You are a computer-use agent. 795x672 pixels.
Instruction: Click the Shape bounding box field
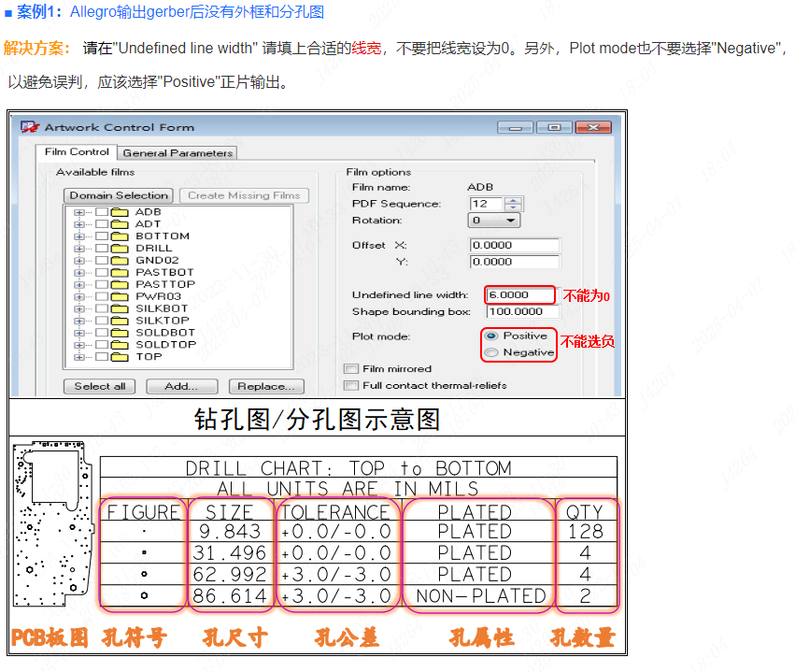pyautogui.click(x=523, y=311)
